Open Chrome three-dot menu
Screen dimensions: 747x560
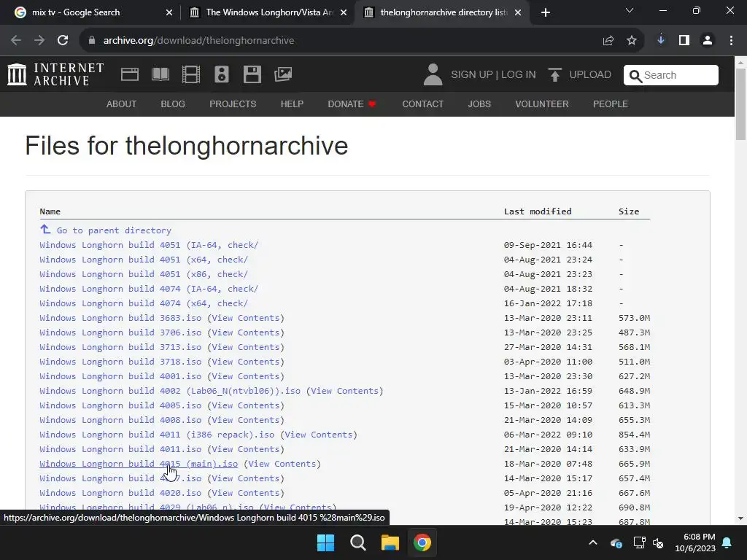click(x=731, y=41)
